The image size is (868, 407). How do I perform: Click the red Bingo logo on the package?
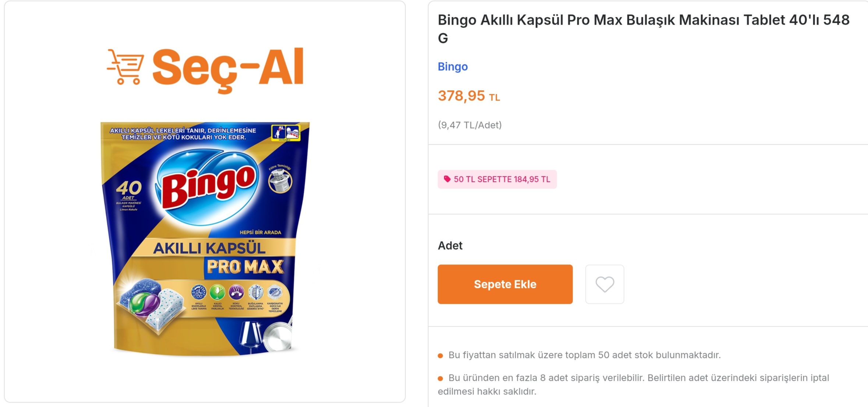[208, 188]
